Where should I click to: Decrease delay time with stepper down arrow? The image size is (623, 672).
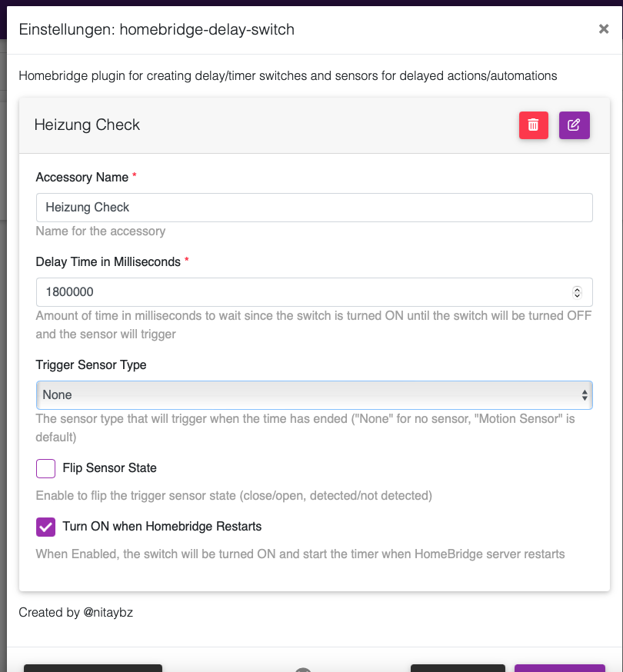pos(577,295)
